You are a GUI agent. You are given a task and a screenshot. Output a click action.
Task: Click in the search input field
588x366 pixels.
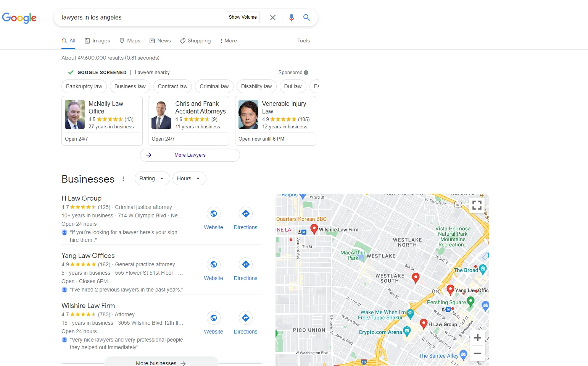[141, 18]
